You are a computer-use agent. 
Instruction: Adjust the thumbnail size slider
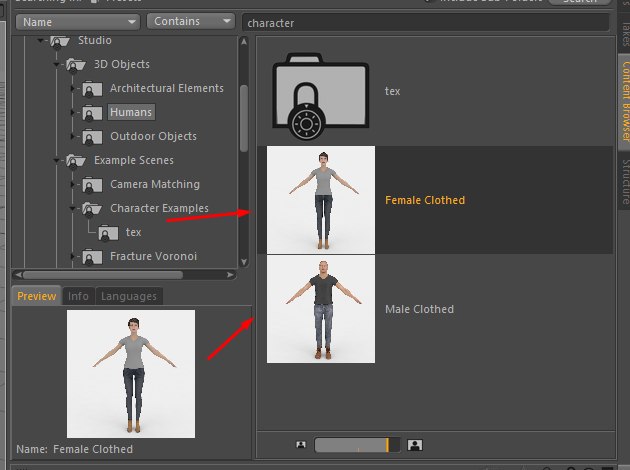[357, 445]
